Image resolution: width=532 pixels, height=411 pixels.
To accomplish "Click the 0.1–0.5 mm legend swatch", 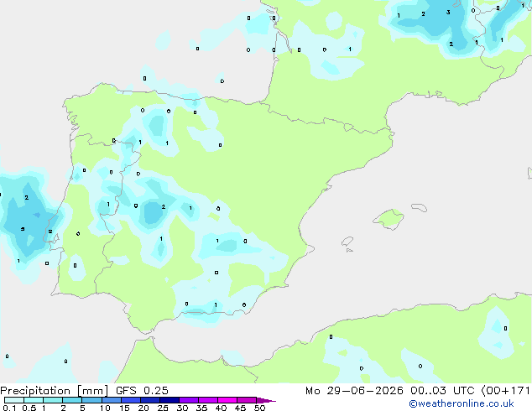I will (14, 400).
